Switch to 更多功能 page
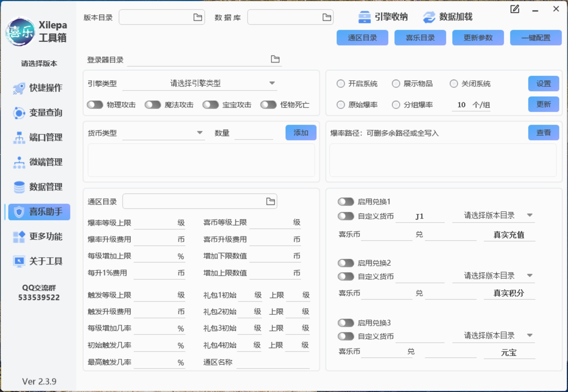568x392 pixels. pos(39,237)
